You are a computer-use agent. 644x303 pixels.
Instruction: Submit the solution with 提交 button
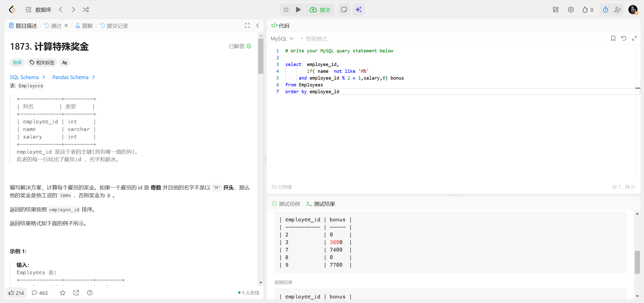click(320, 10)
